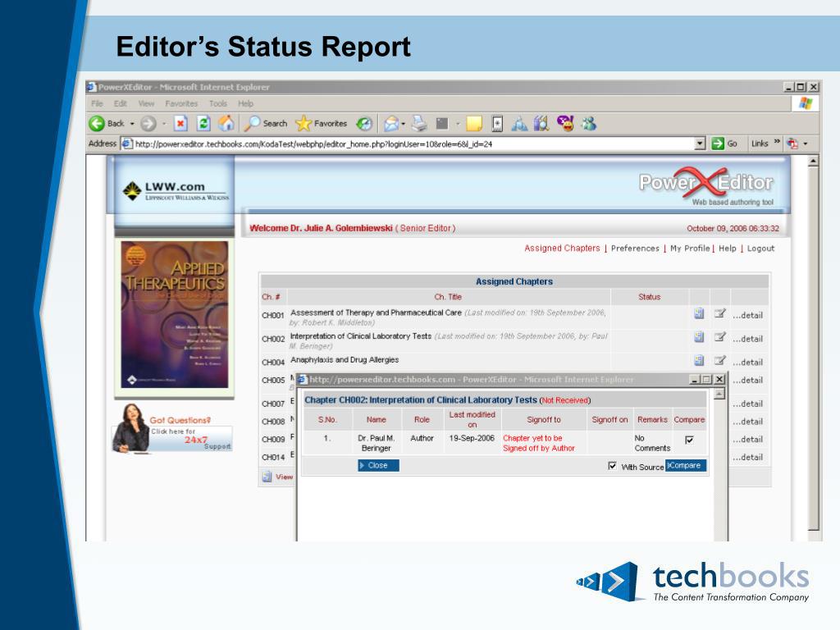The image size is (840, 630).
Task: Click the 24x7 Support banner
Action: pyautogui.click(x=172, y=428)
